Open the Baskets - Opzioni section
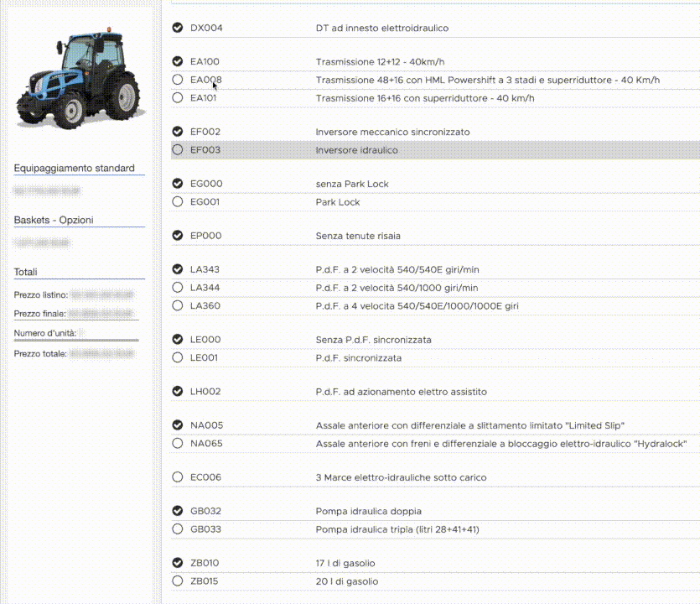The image size is (700, 604). click(x=54, y=221)
